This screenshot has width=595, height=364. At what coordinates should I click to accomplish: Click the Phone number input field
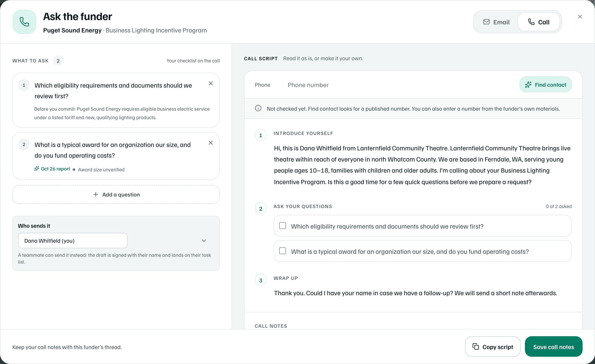[401, 85]
